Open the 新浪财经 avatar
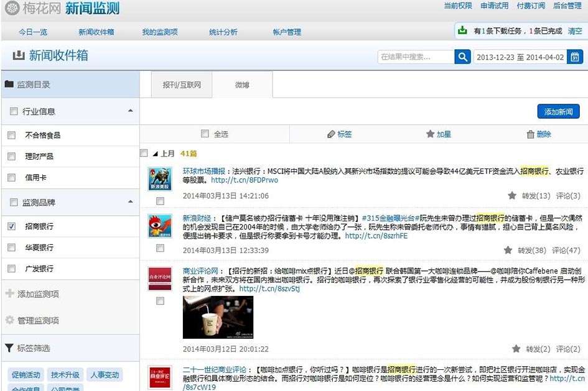The width and height of the screenshot is (588, 391). (x=160, y=226)
